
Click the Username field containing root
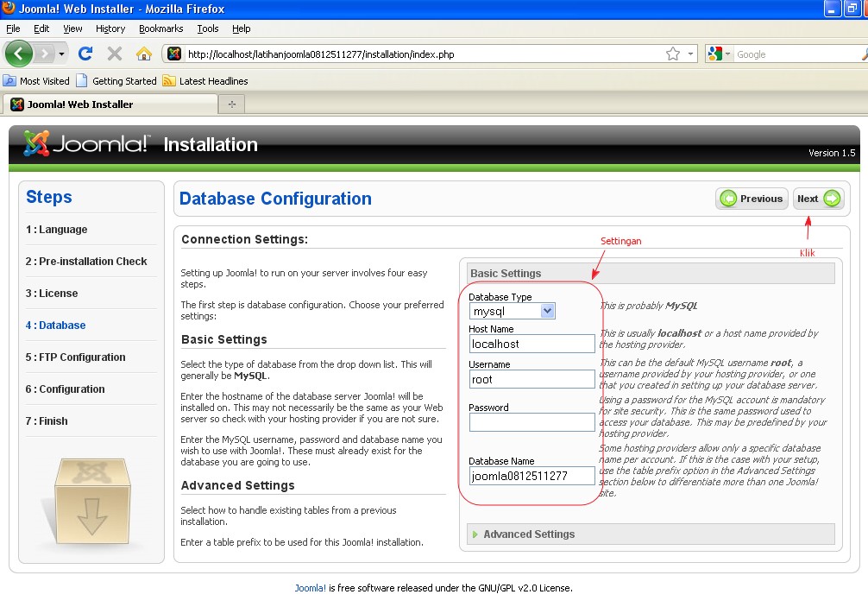(x=532, y=379)
